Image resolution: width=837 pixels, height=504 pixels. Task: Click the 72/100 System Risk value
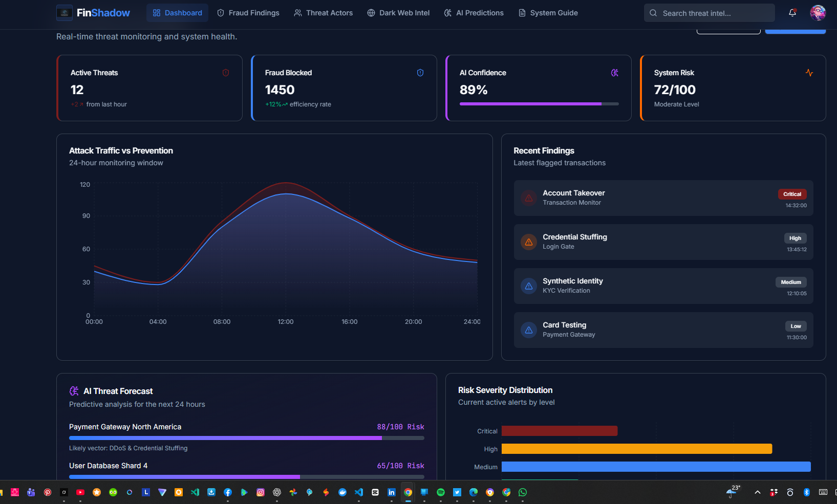click(675, 90)
